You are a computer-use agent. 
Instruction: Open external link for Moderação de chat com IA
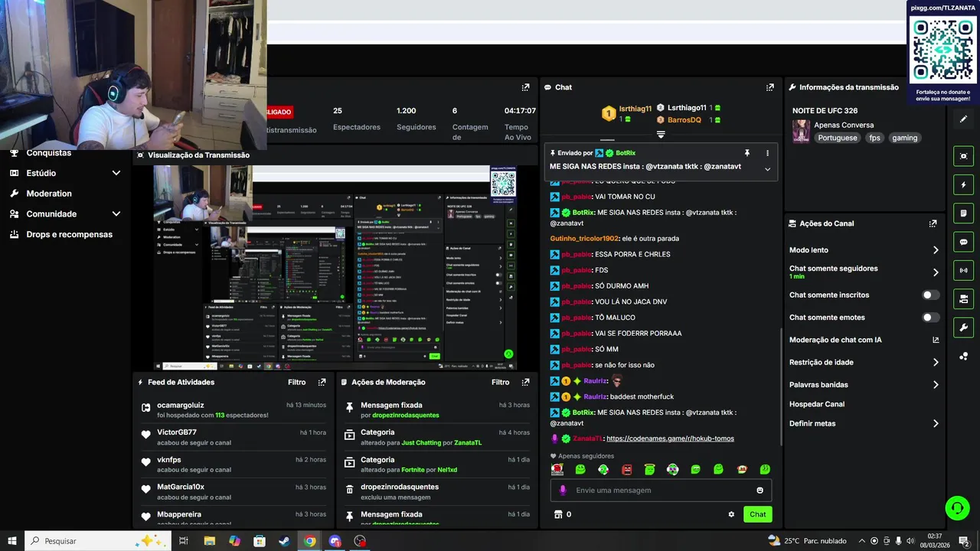tap(936, 340)
